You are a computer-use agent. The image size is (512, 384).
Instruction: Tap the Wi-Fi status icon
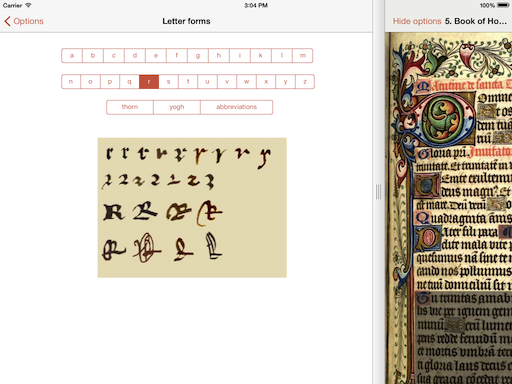click(x=28, y=5)
